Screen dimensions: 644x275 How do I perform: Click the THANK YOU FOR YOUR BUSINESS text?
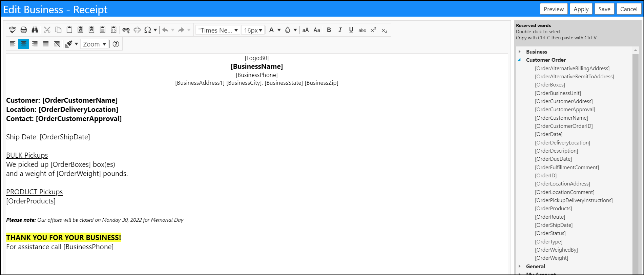click(x=63, y=237)
